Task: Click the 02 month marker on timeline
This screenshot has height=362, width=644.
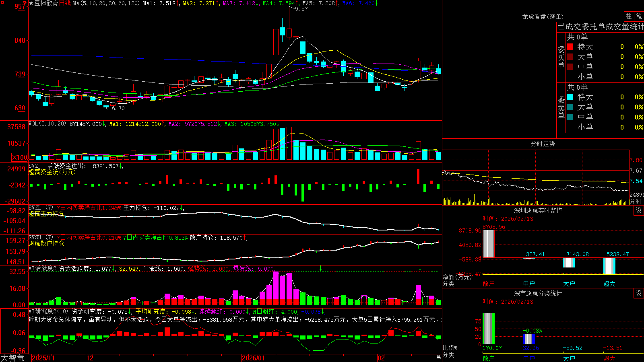Action: click(x=381, y=358)
